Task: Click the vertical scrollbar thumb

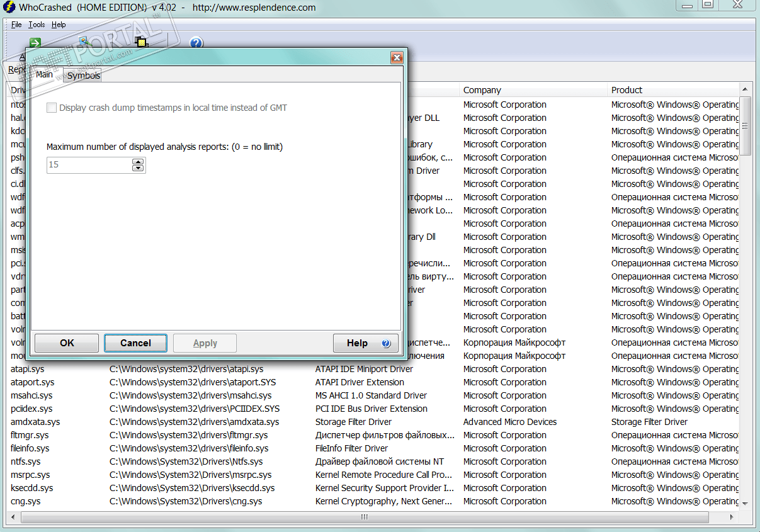Action: 746,125
